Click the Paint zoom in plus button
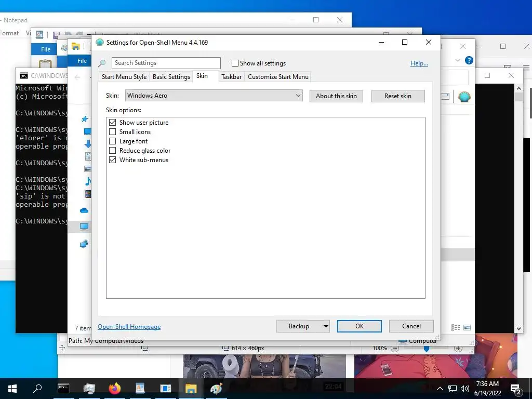 tap(458, 349)
